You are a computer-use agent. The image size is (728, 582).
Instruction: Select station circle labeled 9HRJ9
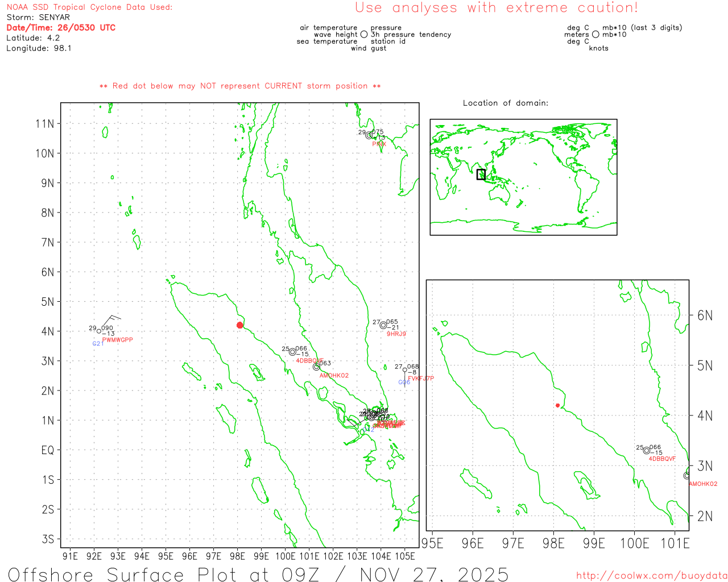[383, 325]
